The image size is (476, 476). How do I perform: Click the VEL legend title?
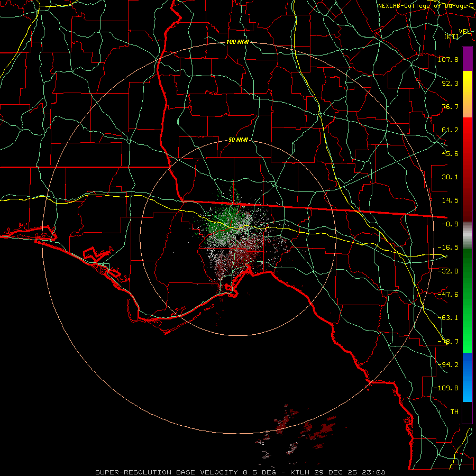click(x=465, y=31)
